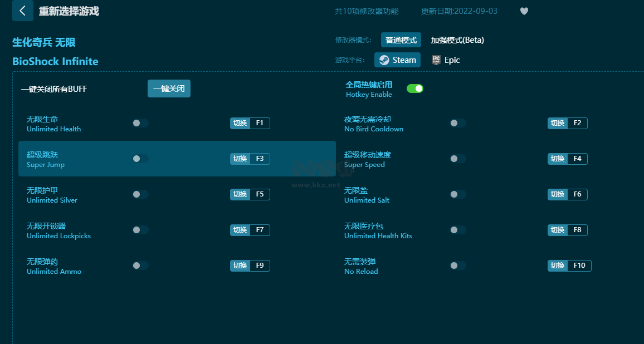The image size is (644, 344).
Task: Toggle Unlimited Salt switch
Action: coord(457,195)
